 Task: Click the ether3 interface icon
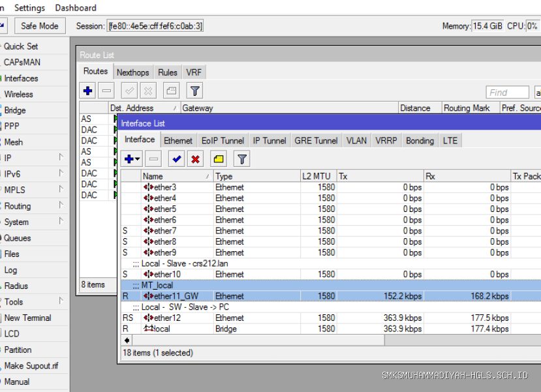click(x=148, y=187)
